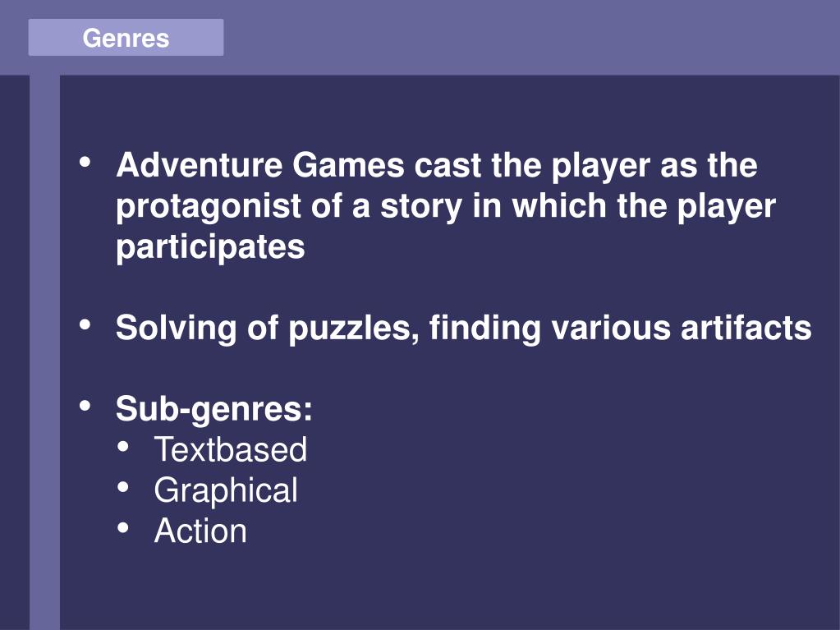Click the light purple vertical stripe
This screenshot has height=630, width=840.
(44, 352)
